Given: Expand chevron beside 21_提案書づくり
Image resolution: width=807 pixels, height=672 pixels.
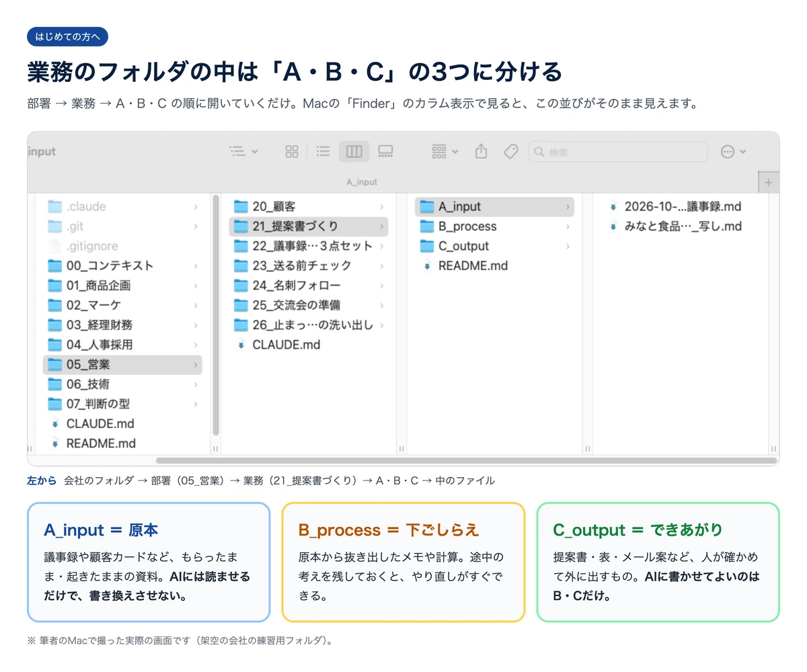Looking at the screenshot, I should 382,226.
